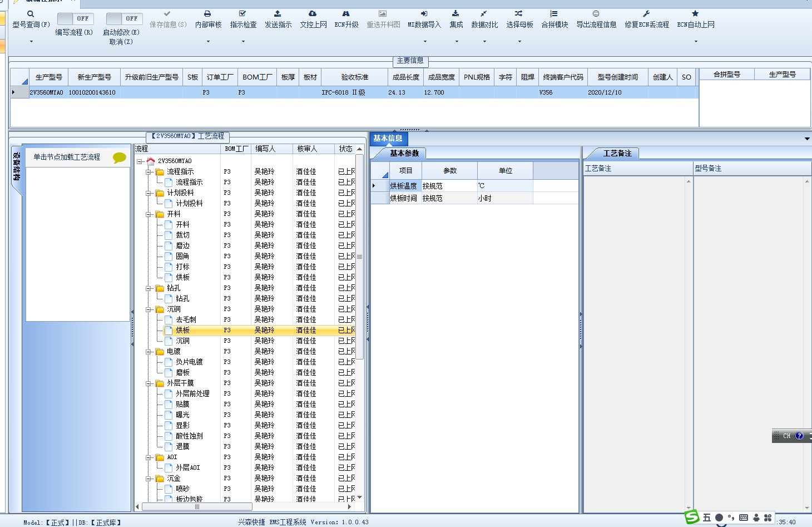Click the 选择母板 shuffle icon
The image size is (812, 527).
pyautogui.click(x=518, y=13)
